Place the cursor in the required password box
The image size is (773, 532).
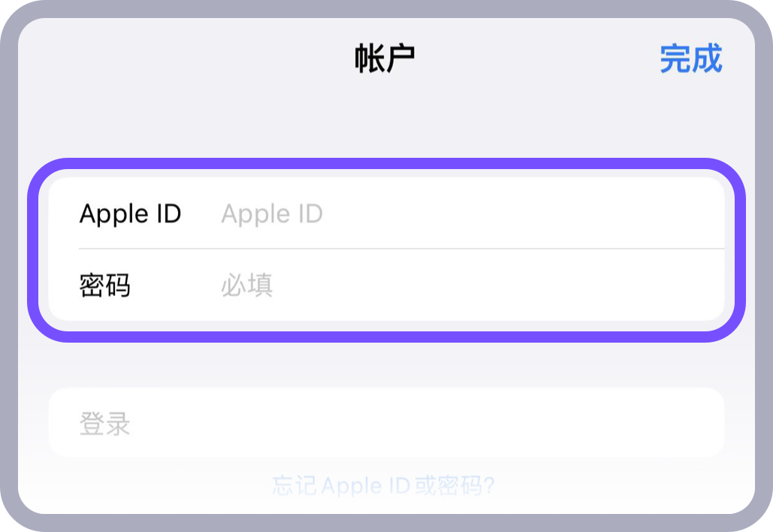click(451, 286)
